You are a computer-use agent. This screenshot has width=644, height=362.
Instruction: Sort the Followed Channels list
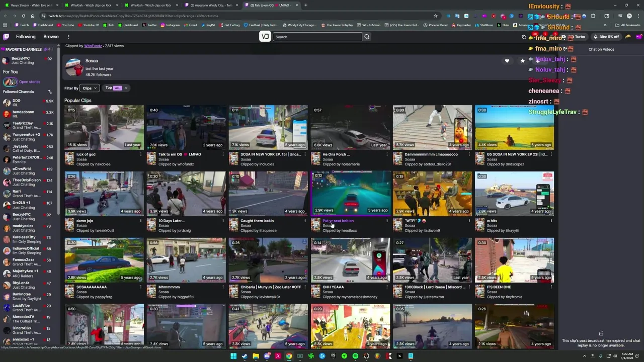pos(50,92)
